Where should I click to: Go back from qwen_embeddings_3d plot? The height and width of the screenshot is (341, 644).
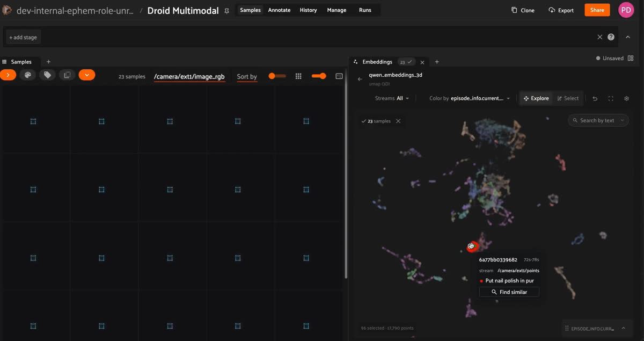pos(360,79)
